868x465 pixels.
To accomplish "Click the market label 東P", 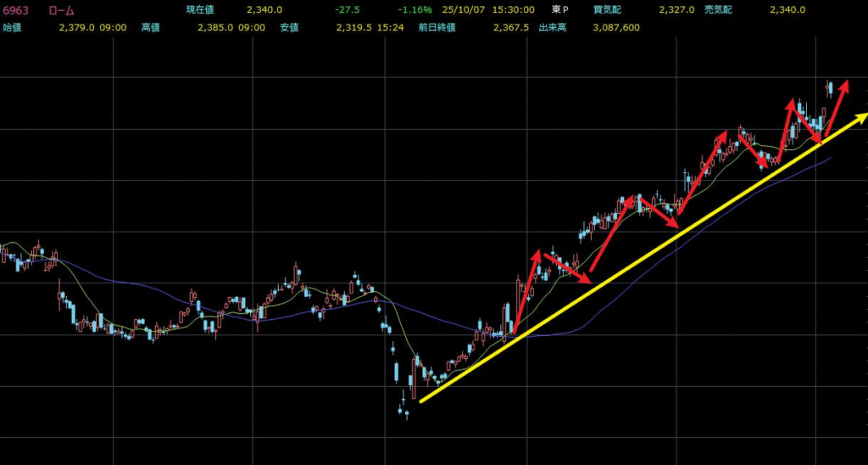I will coord(559,10).
